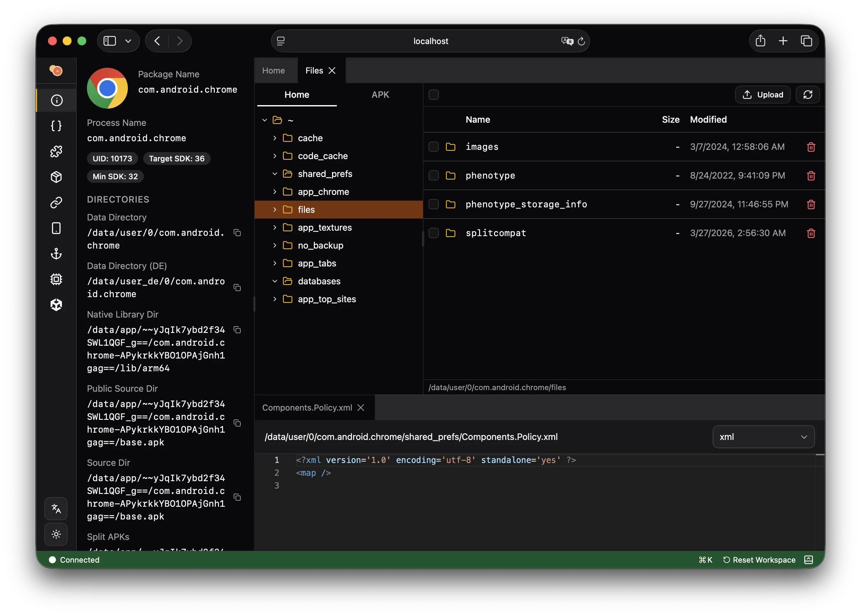Click the anchor icon in sidebar
This screenshot has width=861, height=616.
click(56, 253)
